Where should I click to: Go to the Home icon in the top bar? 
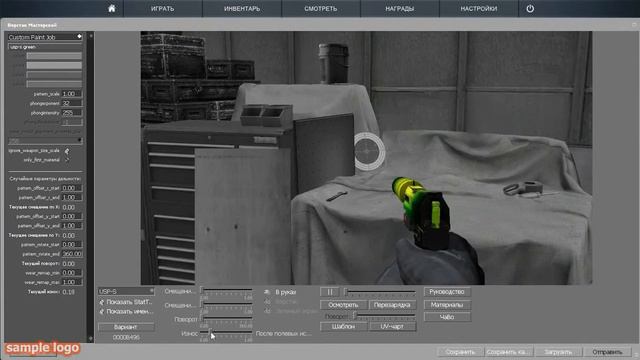click(111, 9)
